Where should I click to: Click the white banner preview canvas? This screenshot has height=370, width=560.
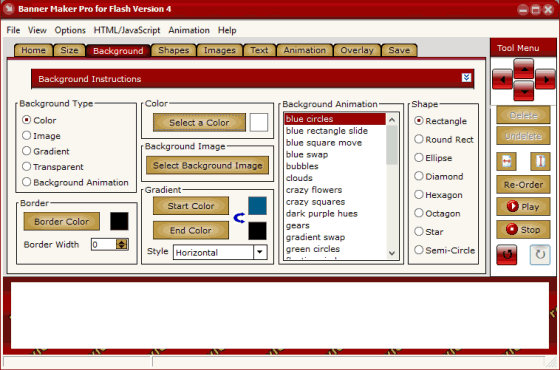click(280, 315)
